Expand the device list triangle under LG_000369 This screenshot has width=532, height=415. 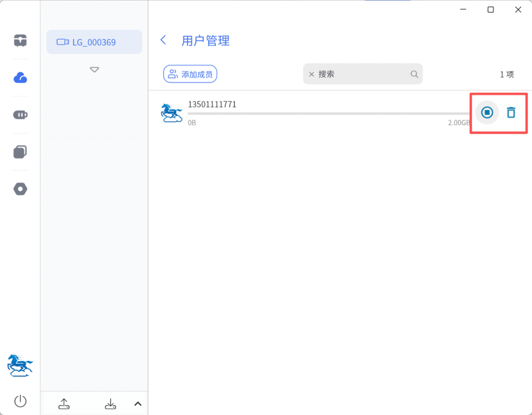(94, 70)
